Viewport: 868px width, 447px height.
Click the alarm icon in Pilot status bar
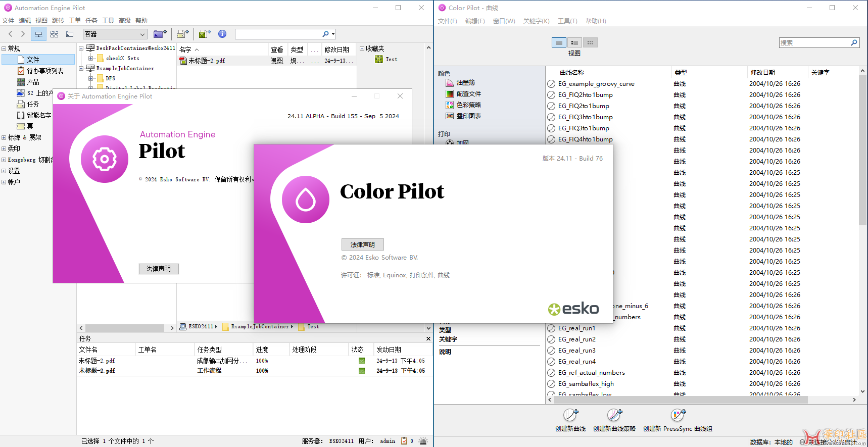tap(423, 441)
